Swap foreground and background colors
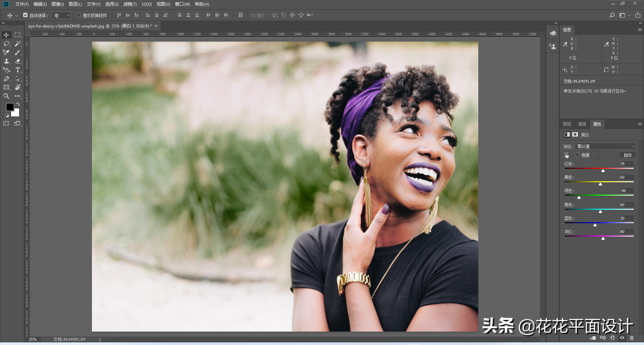 point(18,104)
